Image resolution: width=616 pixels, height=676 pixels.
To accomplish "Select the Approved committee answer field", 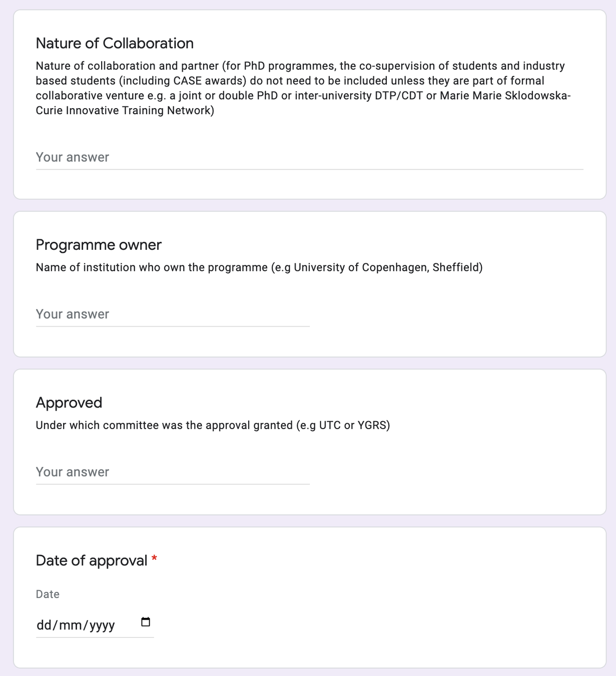I will [173, 472].
